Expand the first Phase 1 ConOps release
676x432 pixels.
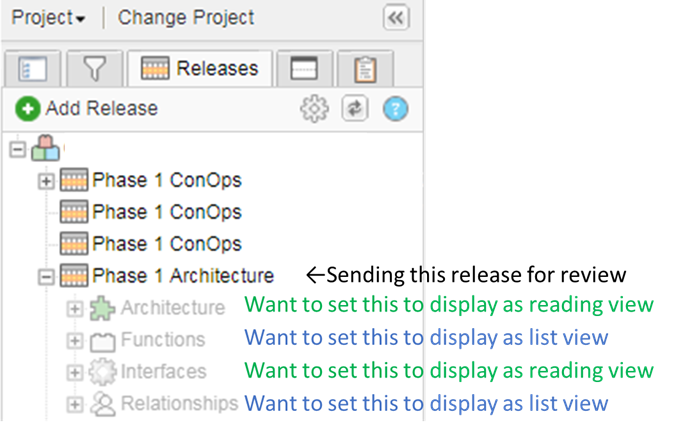[x=45, y=181]
